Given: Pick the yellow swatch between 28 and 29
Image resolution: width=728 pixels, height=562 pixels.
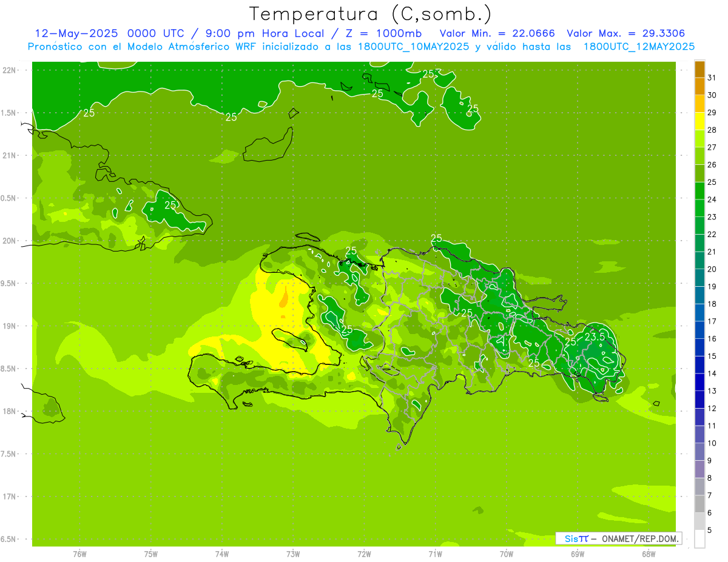Looking at the screenshot, I should (x=699, y=121).
